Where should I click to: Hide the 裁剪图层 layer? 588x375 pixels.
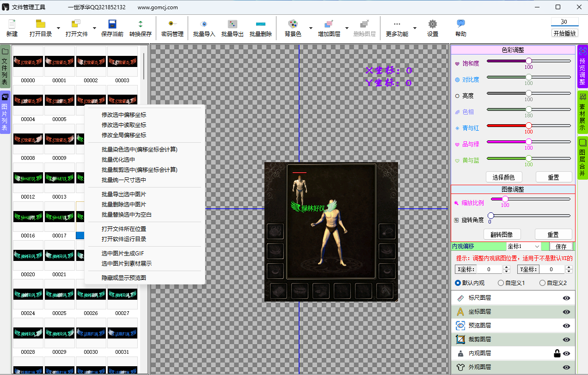[566, 340]
